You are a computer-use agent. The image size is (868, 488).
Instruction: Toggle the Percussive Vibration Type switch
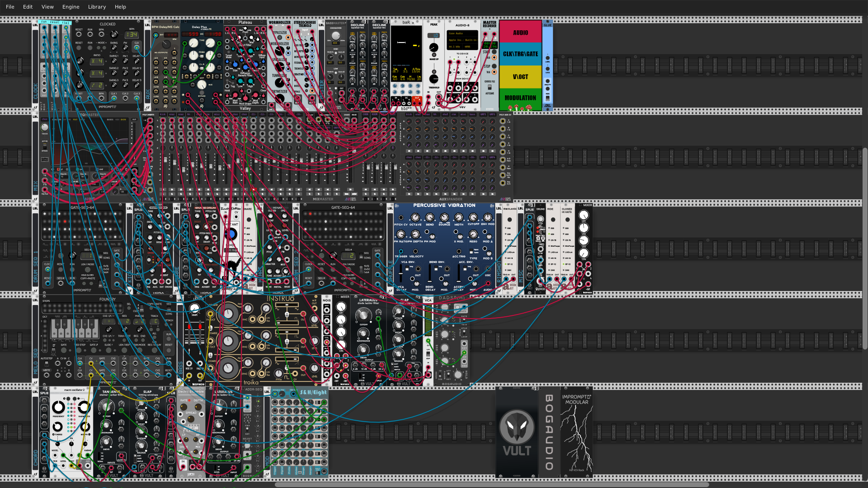pyautogui.click(x=471, y=252)
